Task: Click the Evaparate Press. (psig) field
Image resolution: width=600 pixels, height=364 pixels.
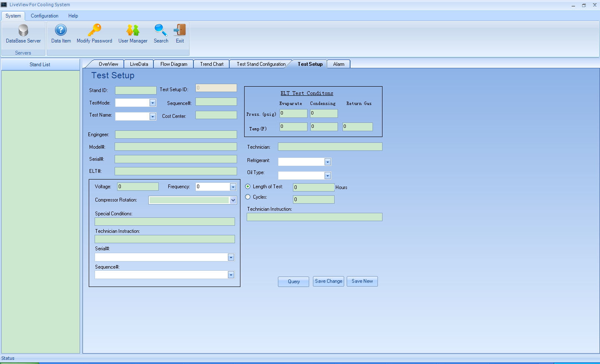Action: click(x=293, y=113)
